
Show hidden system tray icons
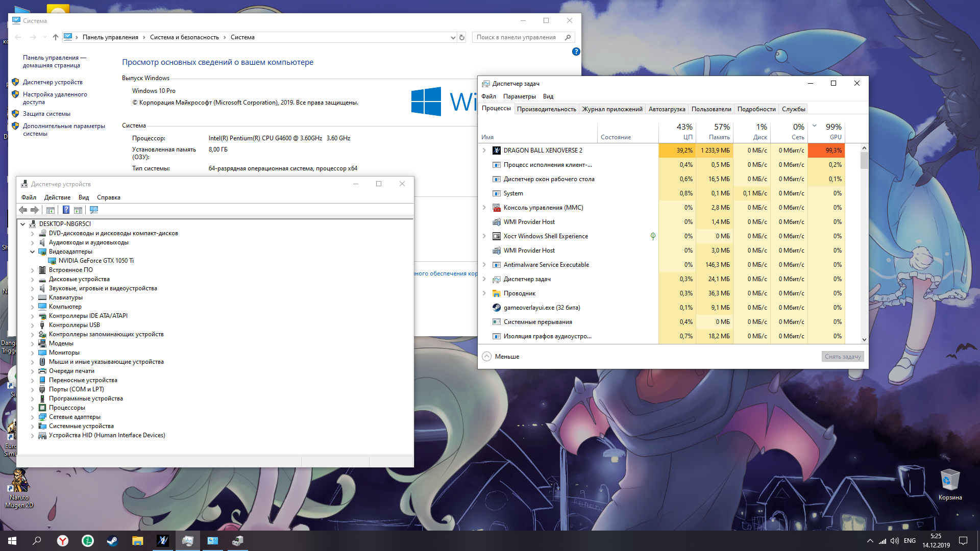(x=870, y=541)
